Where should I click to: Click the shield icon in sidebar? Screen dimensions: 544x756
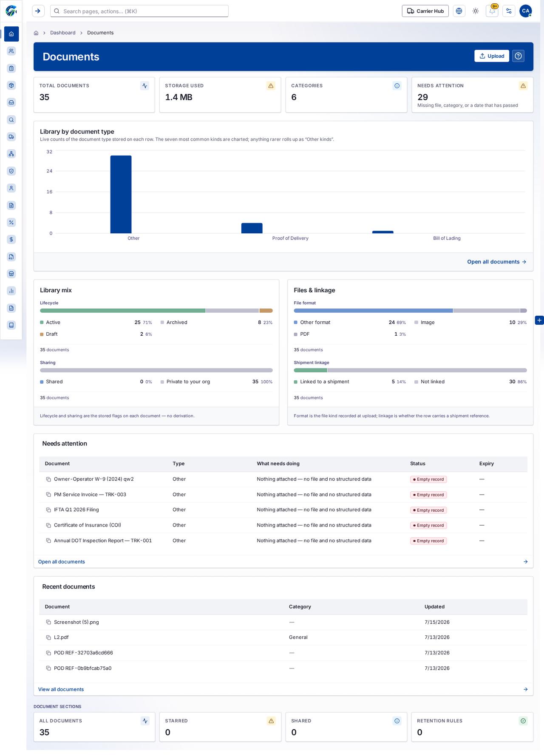11,171
